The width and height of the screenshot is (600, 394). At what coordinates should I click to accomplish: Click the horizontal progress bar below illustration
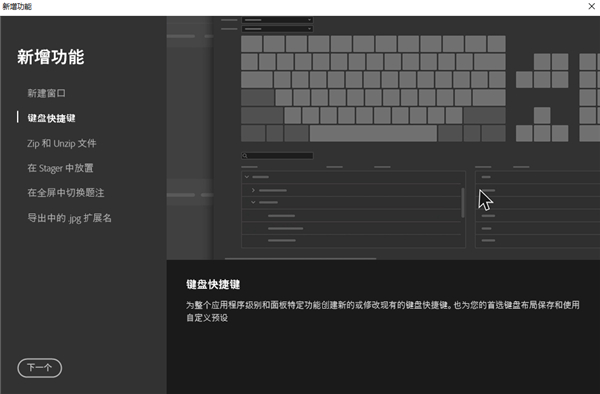(300, 259)
